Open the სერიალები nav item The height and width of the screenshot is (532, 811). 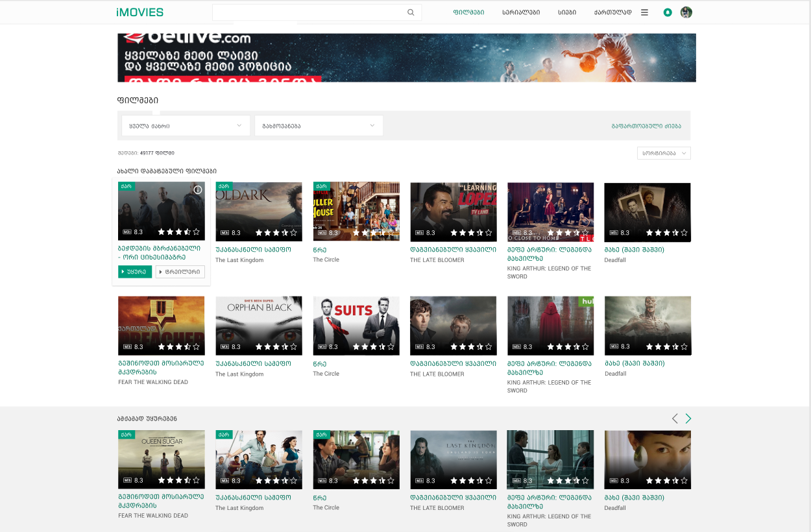(521, 12)
